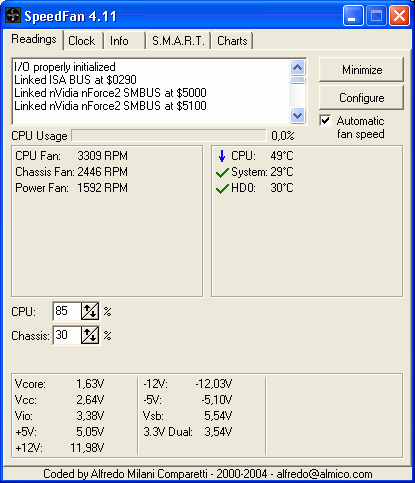Click the CPU fan speed percent field
This screenshot has width=415, height=483.
point(67,311)
